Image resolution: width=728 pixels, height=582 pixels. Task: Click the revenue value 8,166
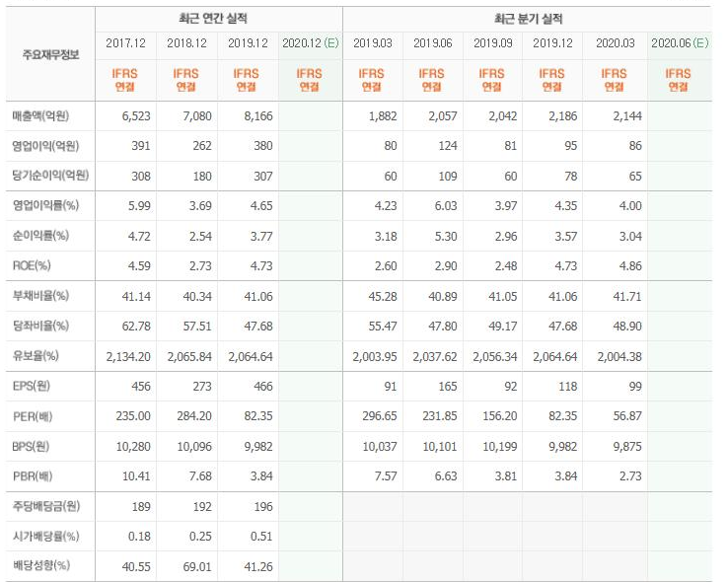258,116
